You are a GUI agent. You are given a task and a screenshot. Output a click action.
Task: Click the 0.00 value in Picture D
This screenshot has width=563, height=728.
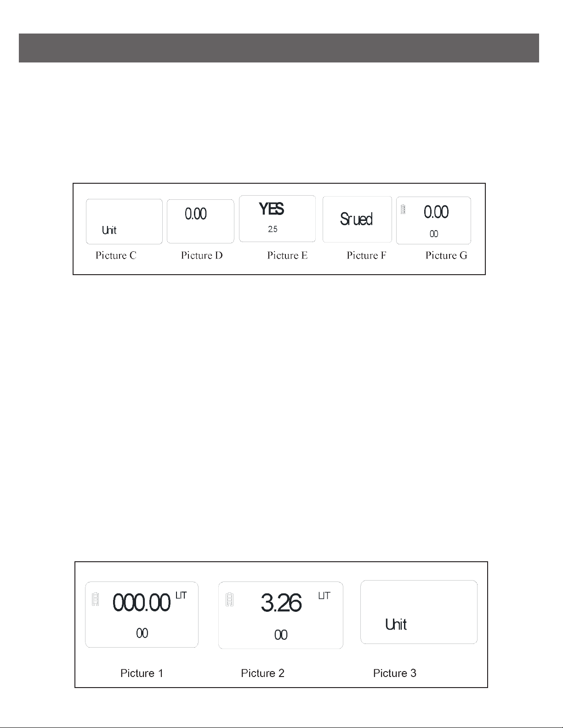tap(196, 214)
